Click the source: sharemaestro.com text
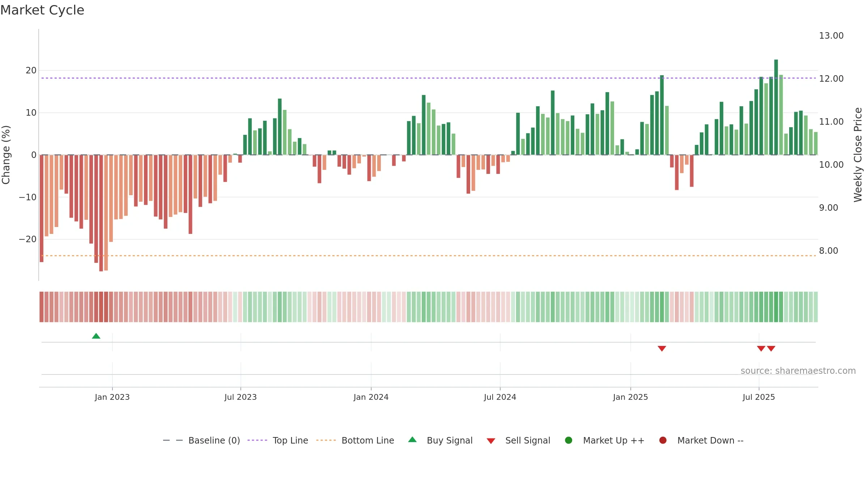Viewport: 868px width, 488px height. (798, 371)
